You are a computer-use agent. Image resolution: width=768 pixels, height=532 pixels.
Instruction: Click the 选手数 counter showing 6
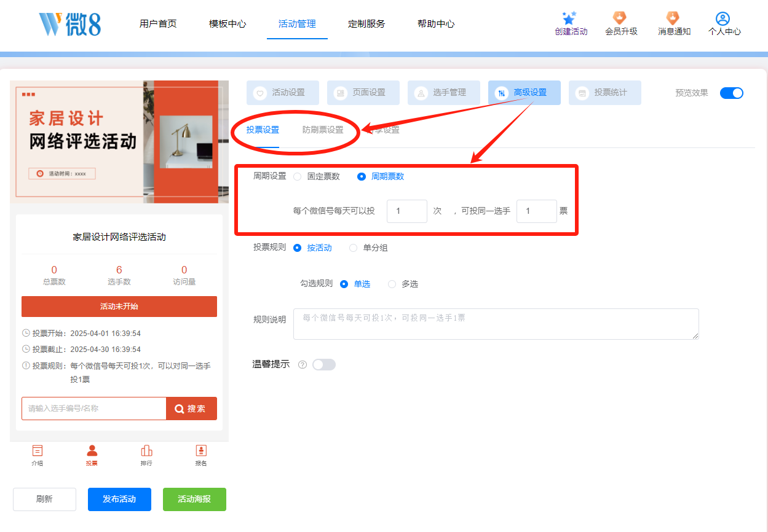pyautogui.click(x=119, y=275)
